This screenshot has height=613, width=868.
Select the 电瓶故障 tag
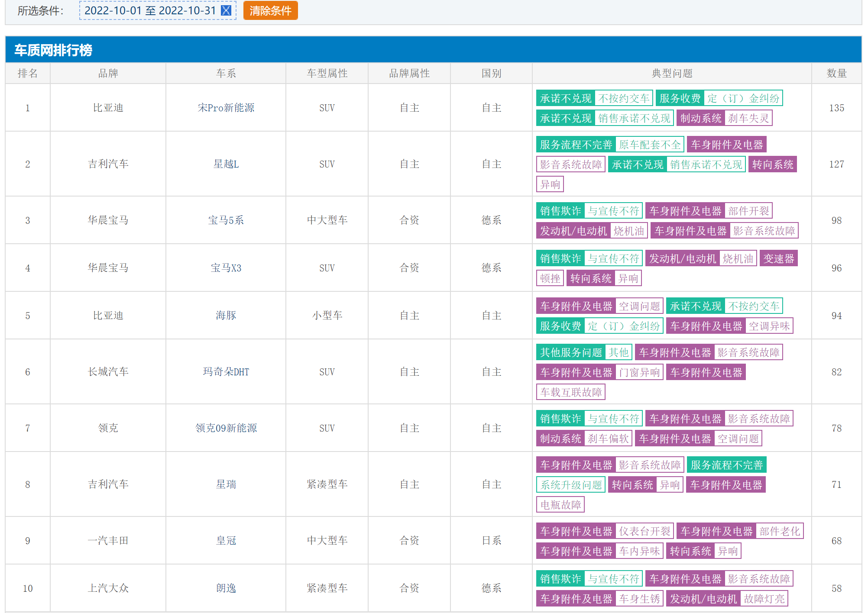(x=560, y=505)
